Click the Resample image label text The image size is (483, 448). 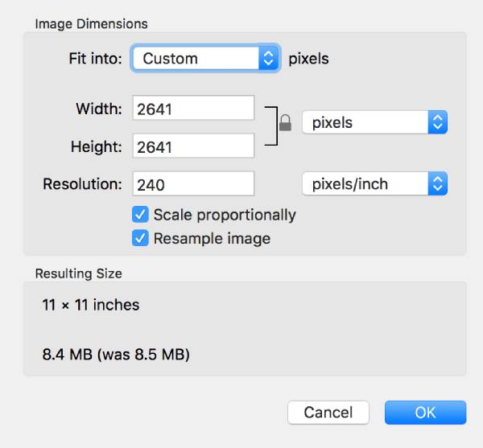click(212, 238)
